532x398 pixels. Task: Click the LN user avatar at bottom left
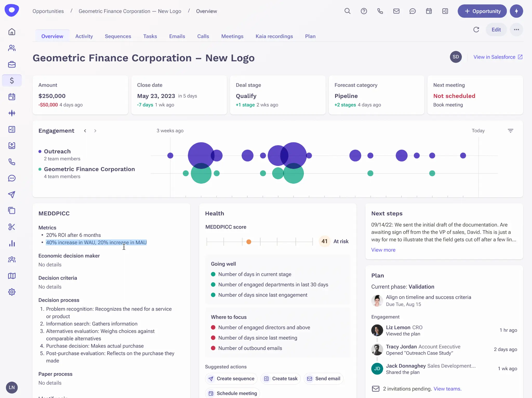(x=12, y=387)
